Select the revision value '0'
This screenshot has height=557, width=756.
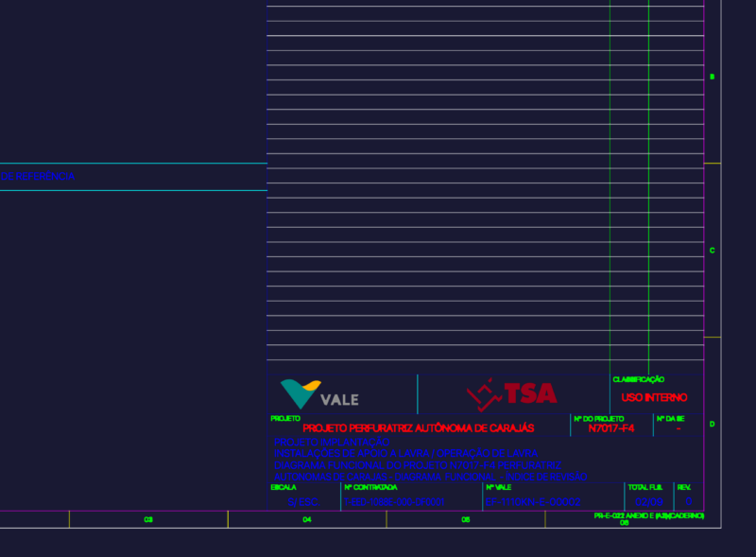point(689,501)
